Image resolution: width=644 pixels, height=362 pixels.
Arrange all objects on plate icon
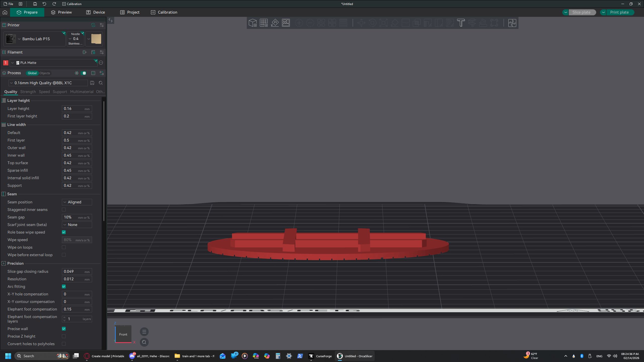[x=286, y=23]
